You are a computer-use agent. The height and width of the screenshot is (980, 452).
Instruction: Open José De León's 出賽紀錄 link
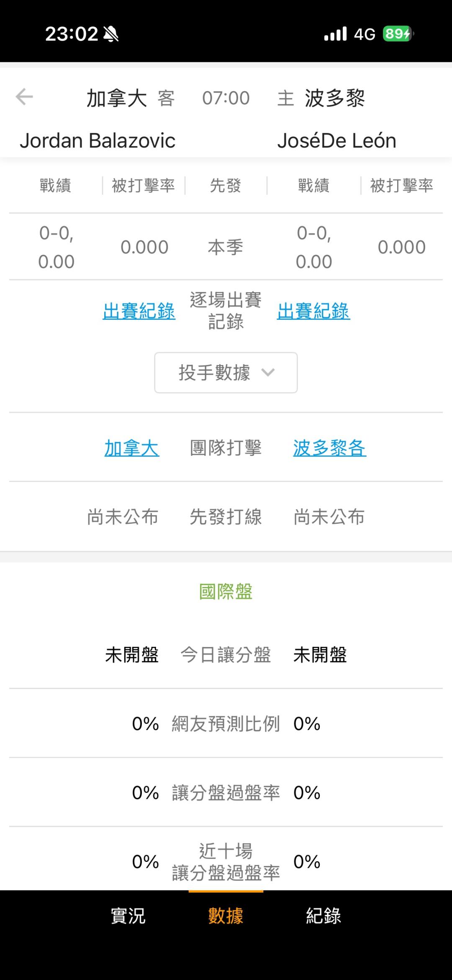pyautogui.click(x=313, y=311)
